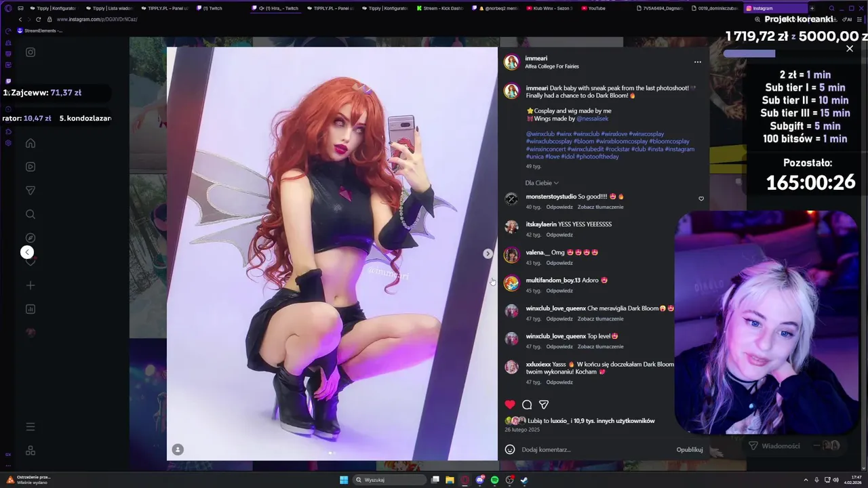Click the Create plus icon in sidebar
Screen dimensions: 868x488
point(31,285)
